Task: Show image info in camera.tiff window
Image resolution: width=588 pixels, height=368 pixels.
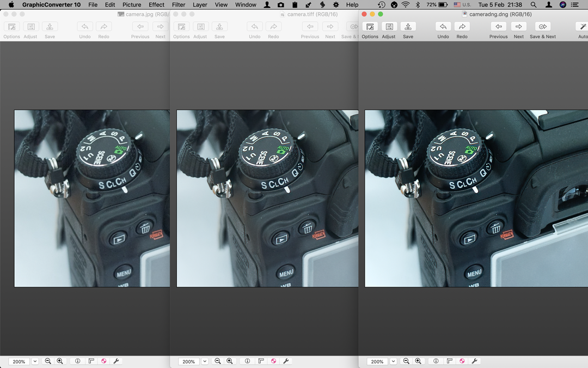Action: 248,361
